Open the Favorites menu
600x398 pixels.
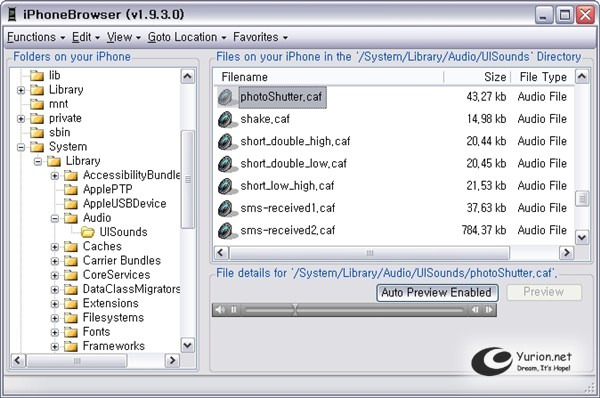point(260,37)
